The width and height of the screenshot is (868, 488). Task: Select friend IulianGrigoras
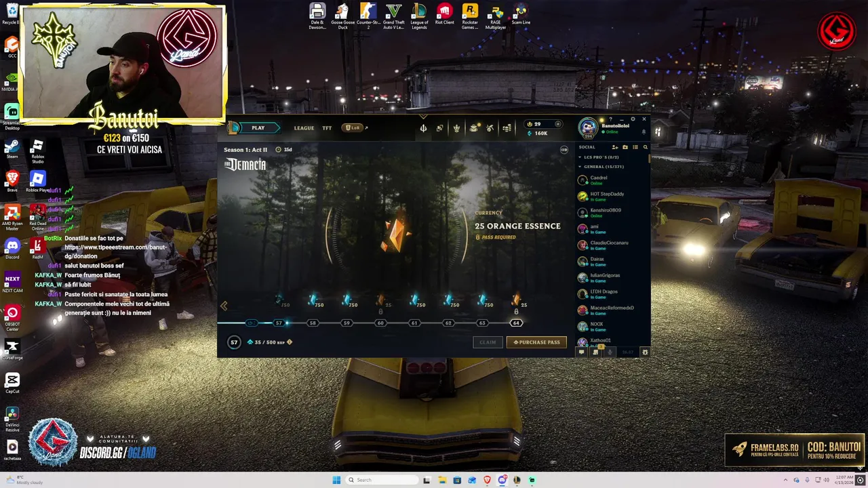612,278
